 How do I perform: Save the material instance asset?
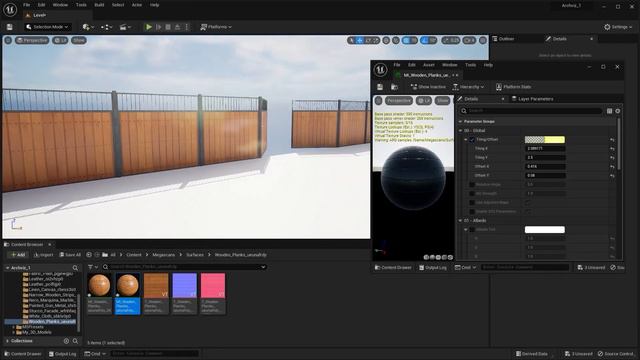(x=380, y=87)
